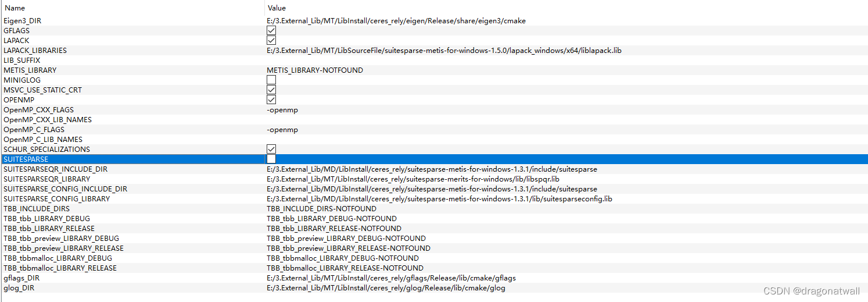868x302 pixels.
Task: Click the TBB_tbbmalloc_LIBRARY_RELEASE-NOTFOUND value
Action: point(345,268)
